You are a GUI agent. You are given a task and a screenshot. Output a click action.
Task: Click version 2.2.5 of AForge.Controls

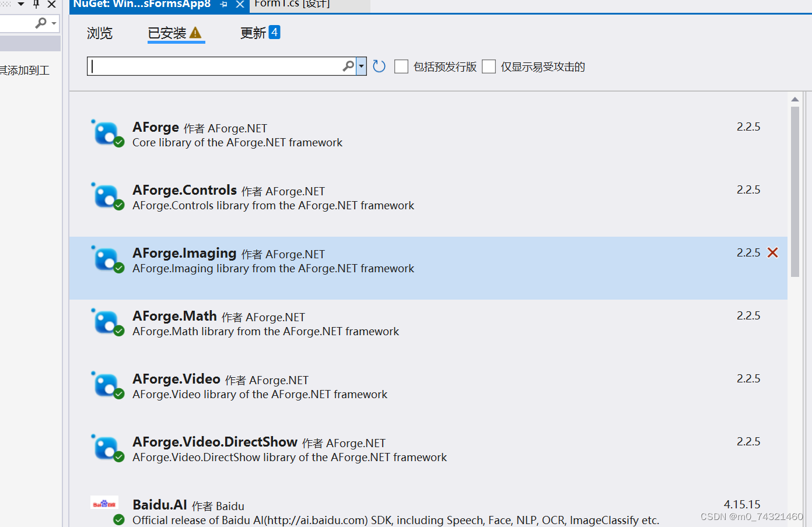(x=748, y=189)
